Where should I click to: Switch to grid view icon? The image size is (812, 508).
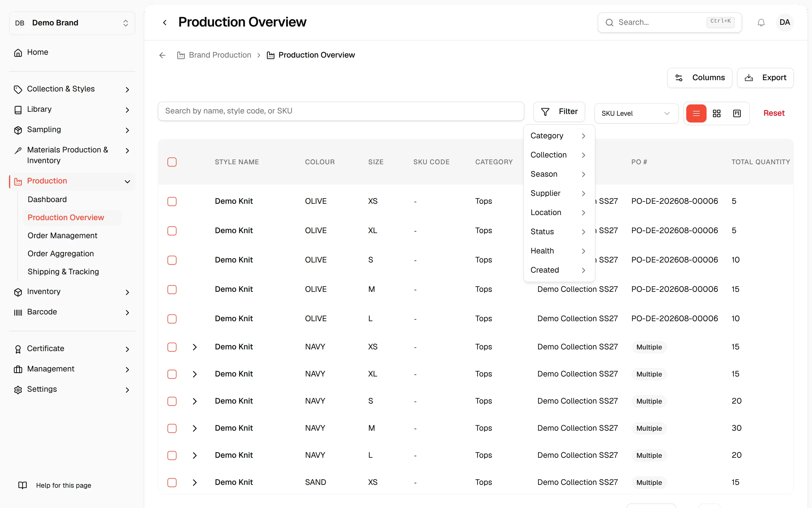click(716, 113)
